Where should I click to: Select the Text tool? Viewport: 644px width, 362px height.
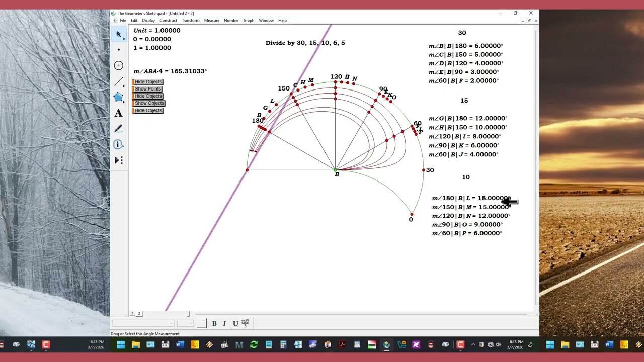(119, 113)
